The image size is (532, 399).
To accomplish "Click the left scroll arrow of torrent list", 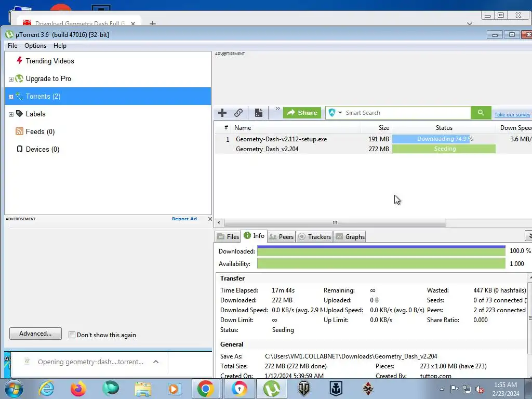I will click(x=219, y=222).
